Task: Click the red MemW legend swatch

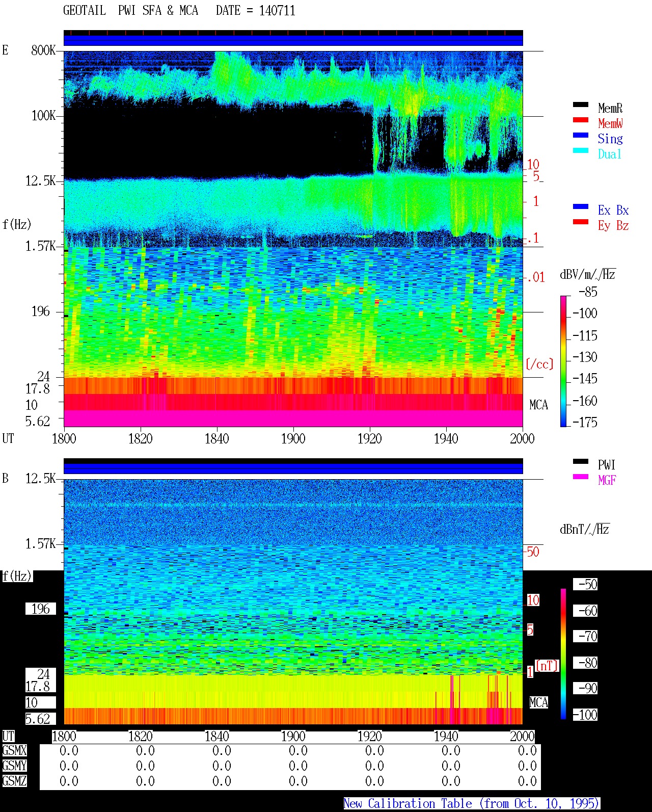Action: point(581,120)
